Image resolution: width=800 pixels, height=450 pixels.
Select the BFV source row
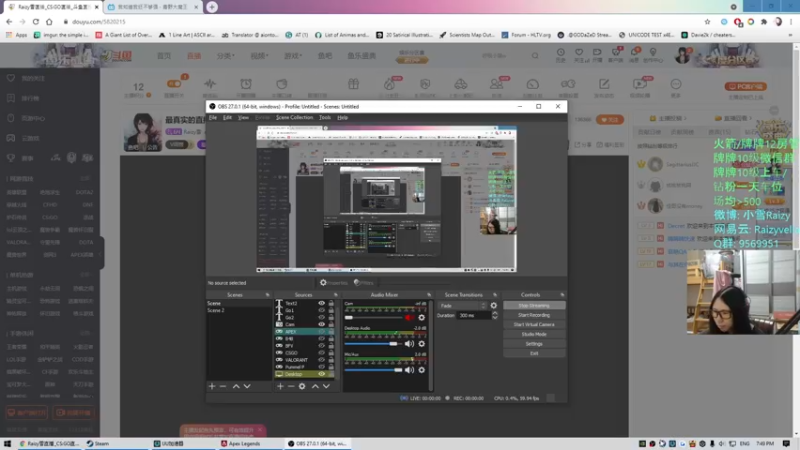pyautogui.click(x=305, y=345)
